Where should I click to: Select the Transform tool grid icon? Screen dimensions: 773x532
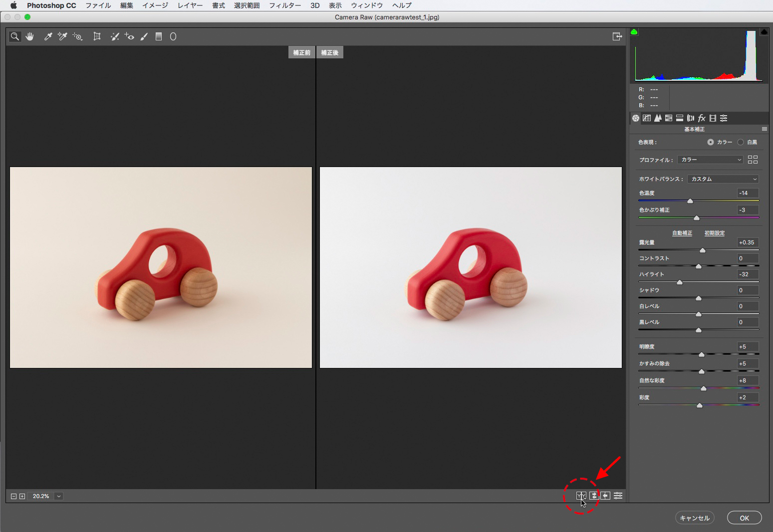(97, 36)
